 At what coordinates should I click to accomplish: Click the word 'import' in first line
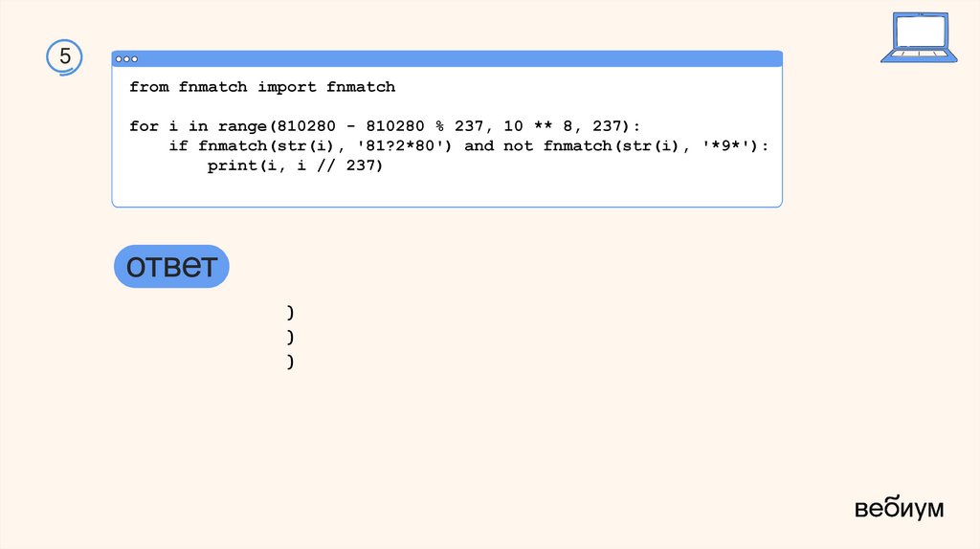(x=287, y=87)
